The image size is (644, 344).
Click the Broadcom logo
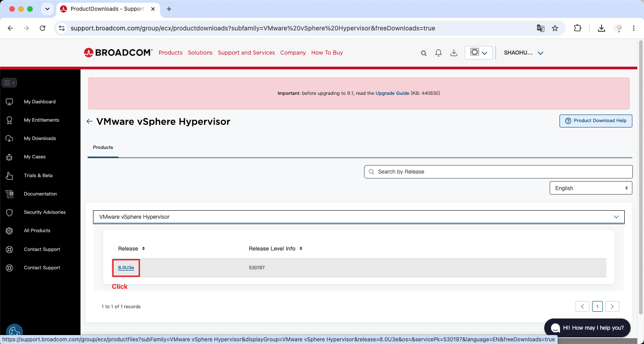point(118,53)
